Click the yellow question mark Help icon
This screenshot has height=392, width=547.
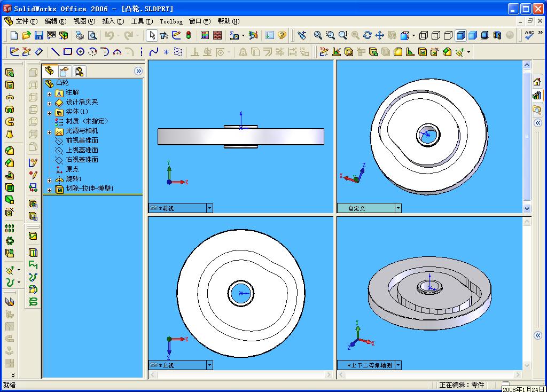[282, 35]
